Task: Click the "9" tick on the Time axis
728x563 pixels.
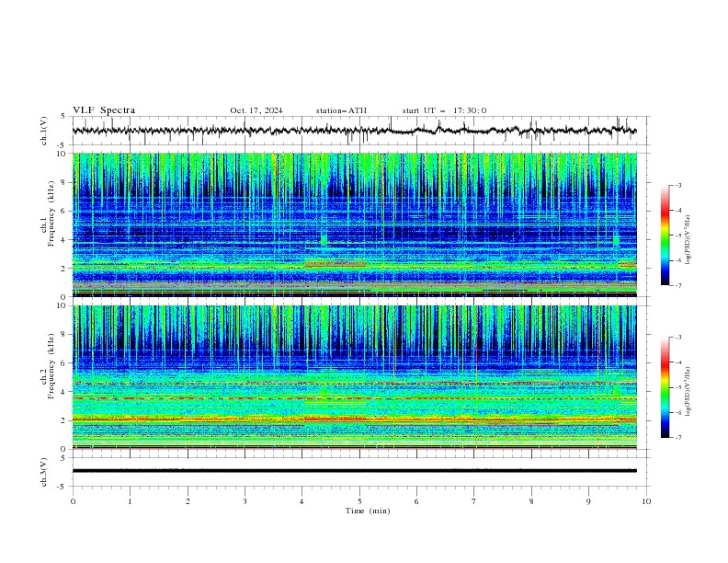Action: (588, 501)
